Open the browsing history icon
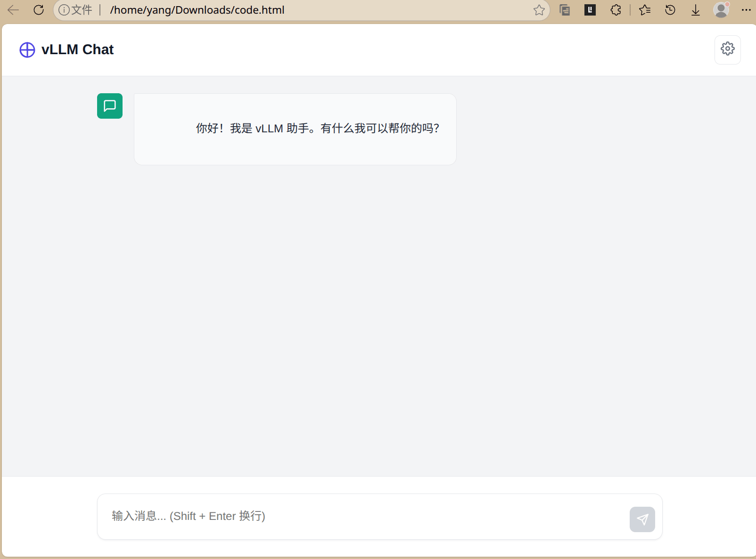756x559 pixels. (x=670, y=10)
